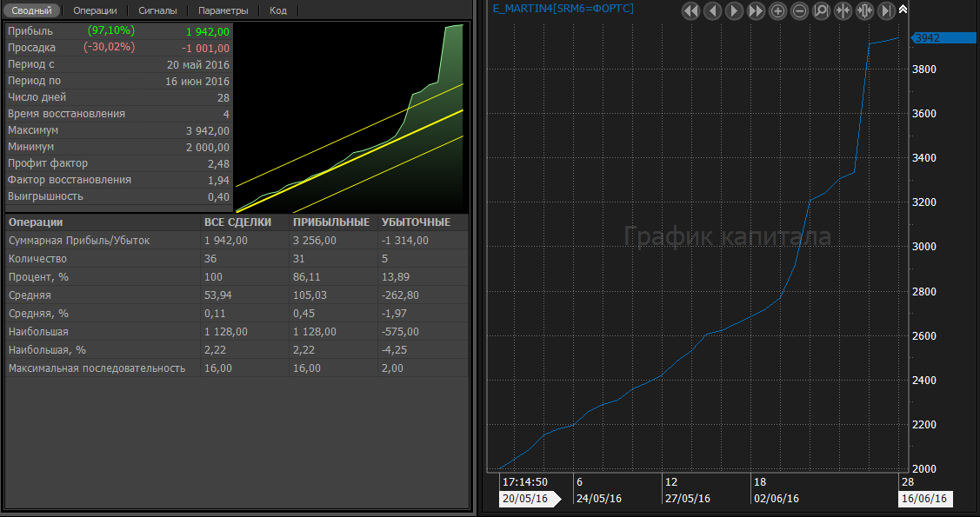
Task: Zoom out with the minus icon
Action: (799, 10)
